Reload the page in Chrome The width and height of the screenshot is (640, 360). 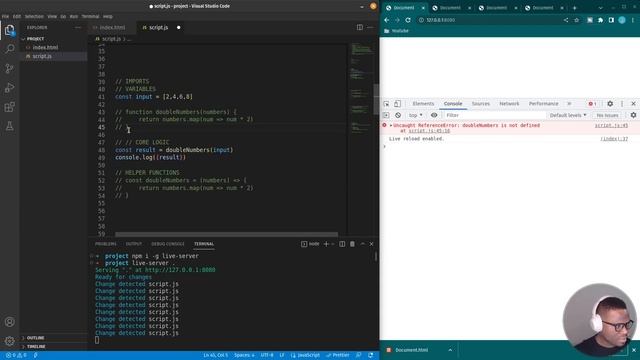pos(408,20)
